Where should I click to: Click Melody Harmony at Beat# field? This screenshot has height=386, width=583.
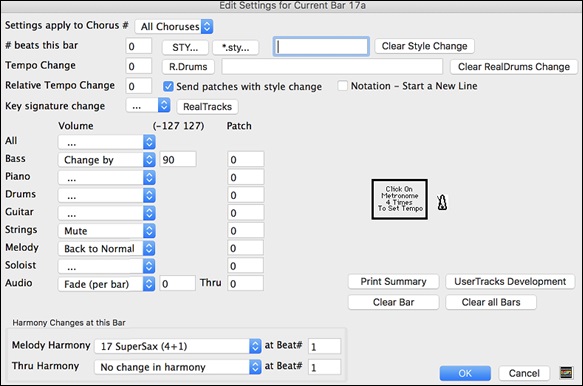click(x=324, y=346)
